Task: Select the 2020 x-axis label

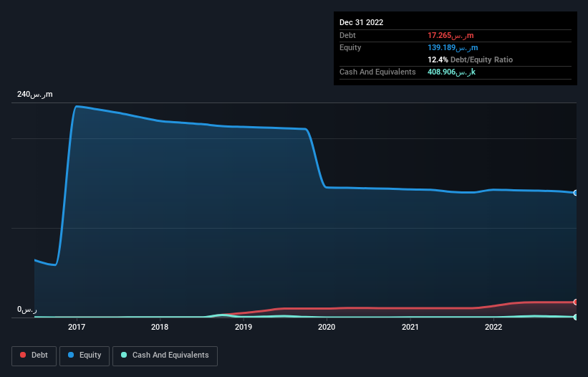Action: click(327, 327)
